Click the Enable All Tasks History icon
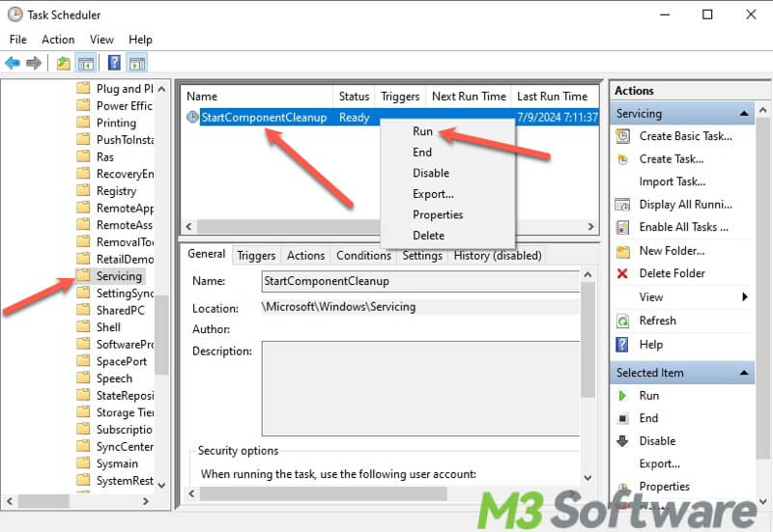This screenshot has width=773, height=532. tap(622, 227)
